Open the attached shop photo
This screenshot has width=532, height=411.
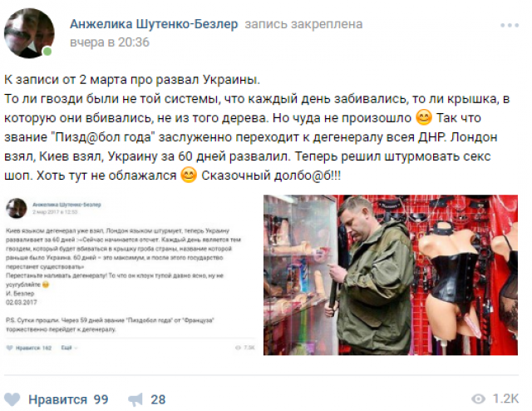point(391,275)
